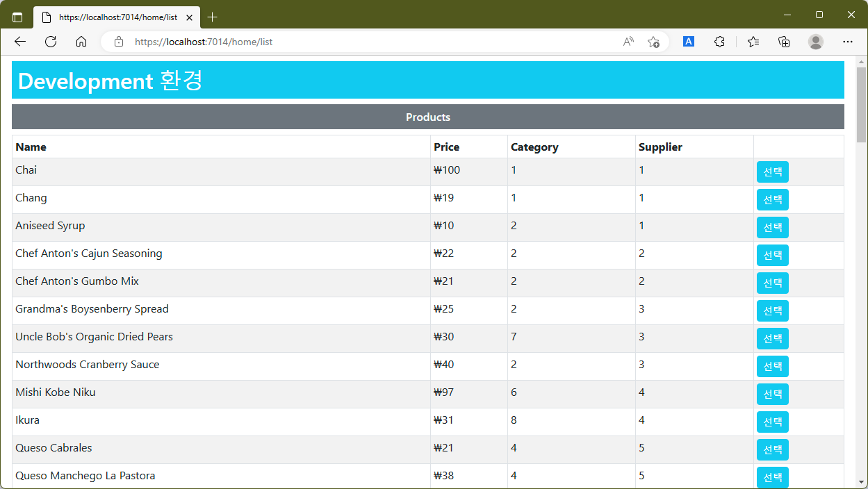Select the Mishi Kobe Niku product

tap(772, 395)
